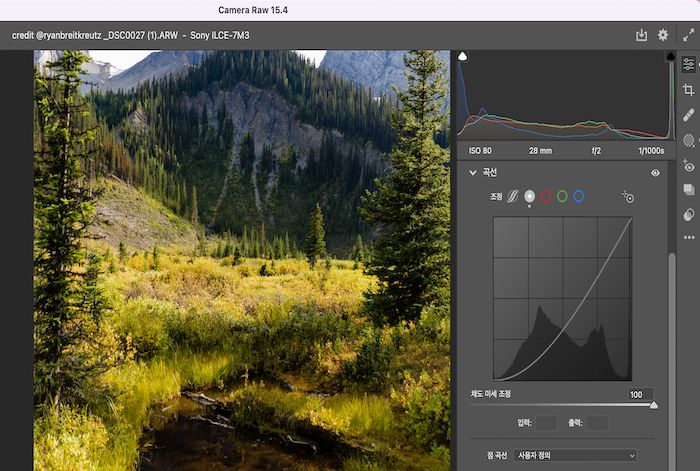Click the 28 mm focal length text
Viewport: 700px width, 471px height.
[541, 151]
